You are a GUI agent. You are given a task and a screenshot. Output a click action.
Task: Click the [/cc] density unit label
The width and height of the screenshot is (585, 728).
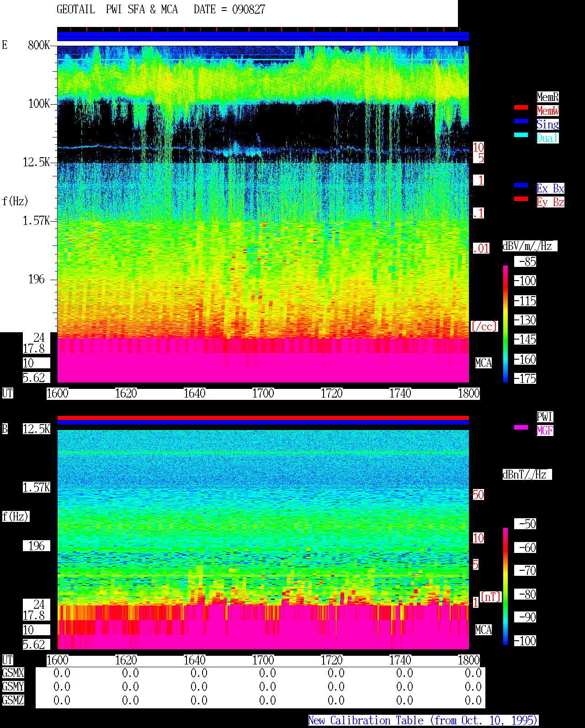pyautogui.click(x=484, y=326)
